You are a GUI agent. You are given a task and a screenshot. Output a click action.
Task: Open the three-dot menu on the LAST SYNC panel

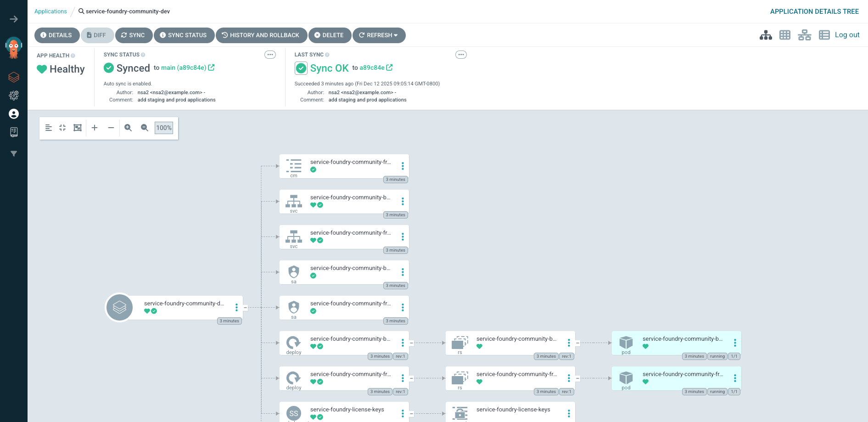pyautogui.click(x=461, y=54)
